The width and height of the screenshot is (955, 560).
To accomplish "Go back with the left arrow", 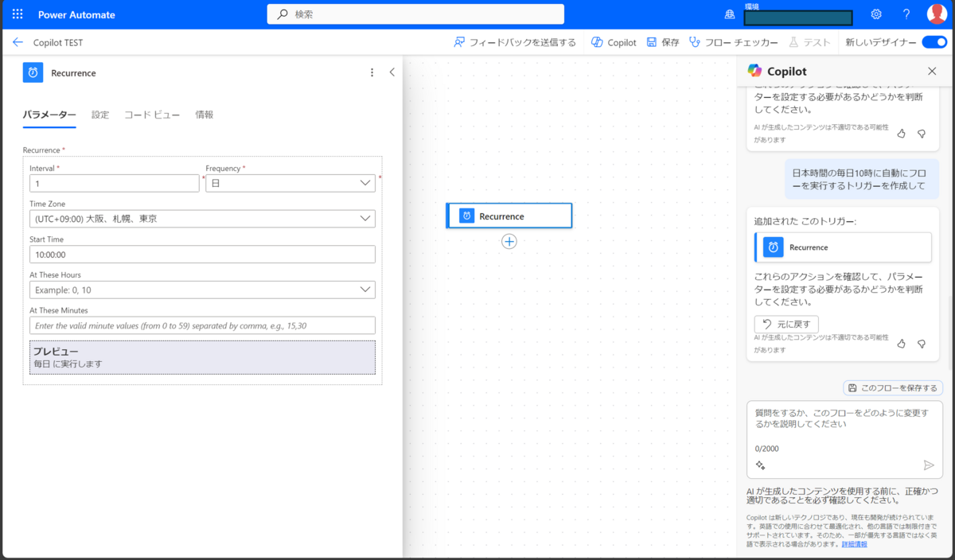I will [x=18, y=42].
